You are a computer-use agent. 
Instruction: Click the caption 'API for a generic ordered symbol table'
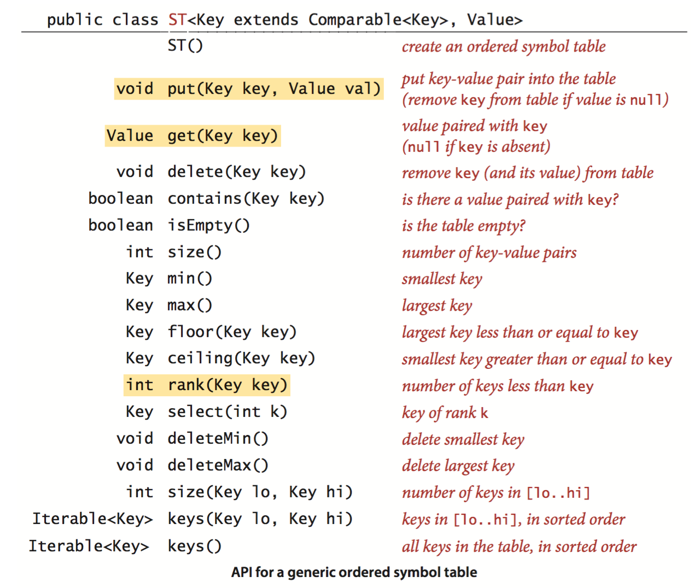click(x=354, y=572)
